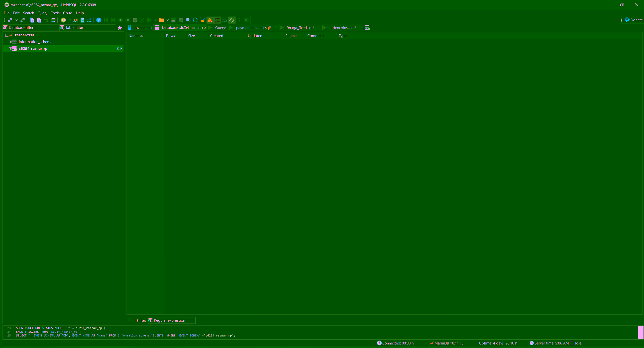Click the Search and replace icon
Viewport: 644px width, 348px height.
195,20
